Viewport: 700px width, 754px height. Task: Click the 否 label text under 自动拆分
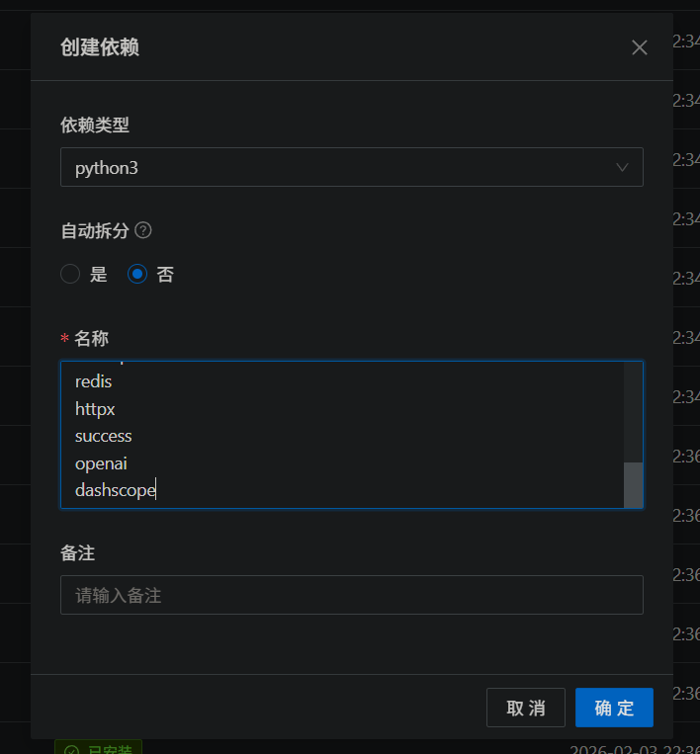165,275
